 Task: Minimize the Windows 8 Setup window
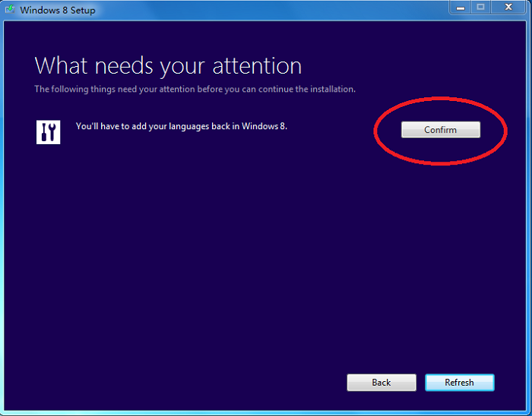(461, 8)
